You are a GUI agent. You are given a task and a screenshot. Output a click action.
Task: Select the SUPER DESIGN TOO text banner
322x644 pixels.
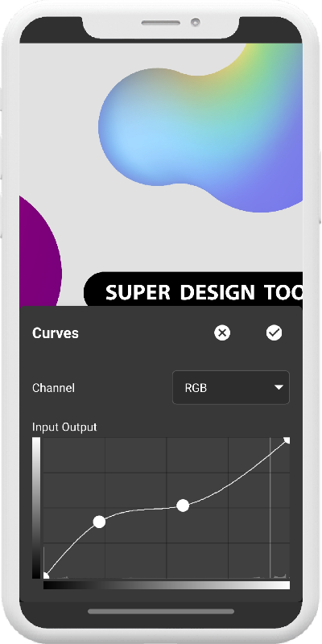193,289
